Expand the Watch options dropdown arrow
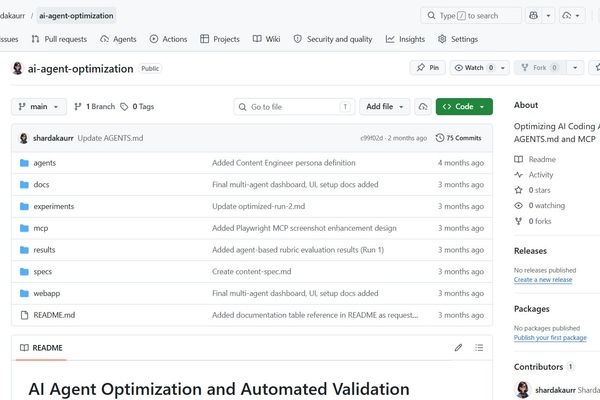Viewport: 600px width, 400px height. 503,68
